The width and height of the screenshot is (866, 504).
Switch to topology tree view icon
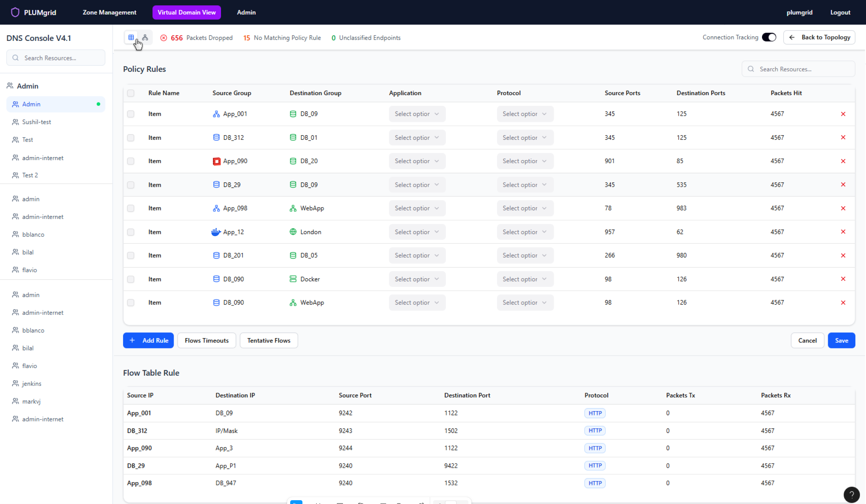pyautogui.click(x=145, y=37)
